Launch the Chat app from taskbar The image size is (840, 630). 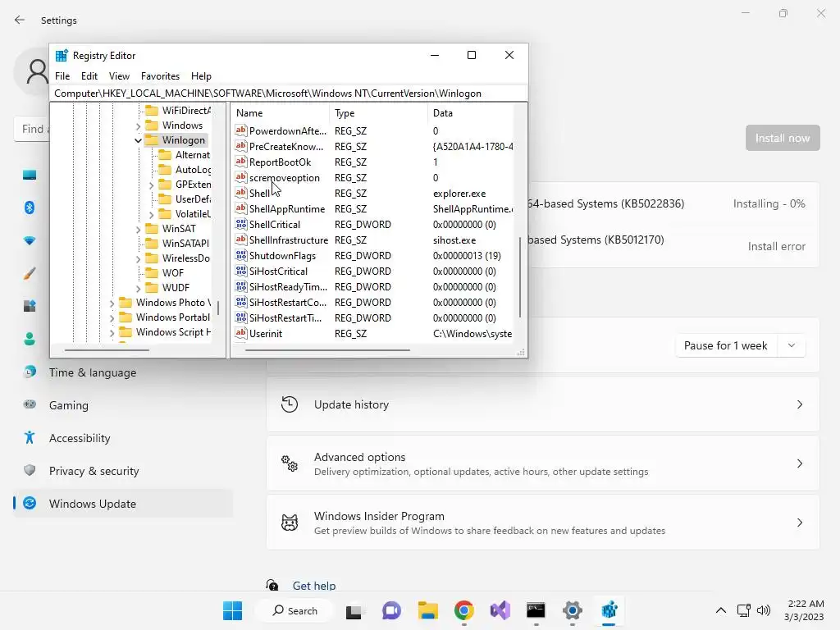click(x=391, y=610)
